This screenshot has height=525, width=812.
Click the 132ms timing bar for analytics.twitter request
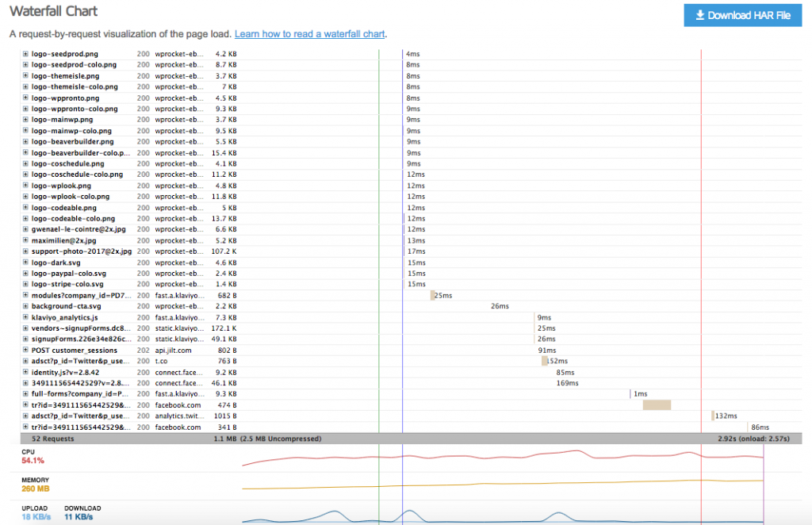(x=712, y=416)
